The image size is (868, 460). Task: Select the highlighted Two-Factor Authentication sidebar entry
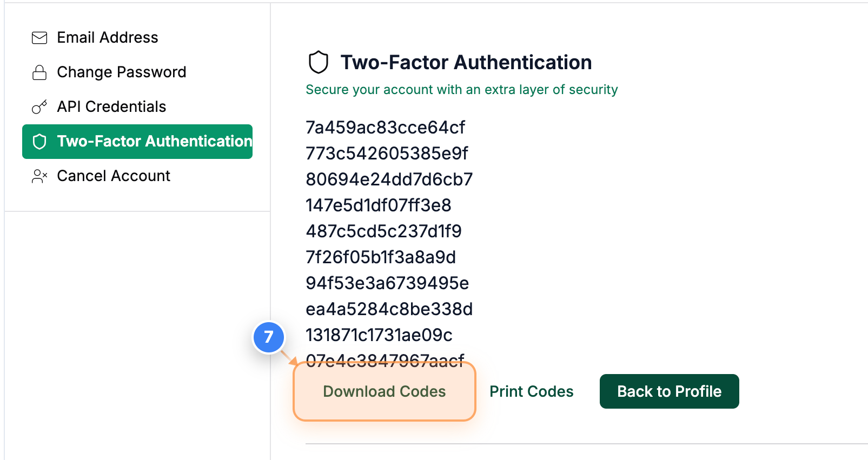pyautogui.click(x=137, y=141)
